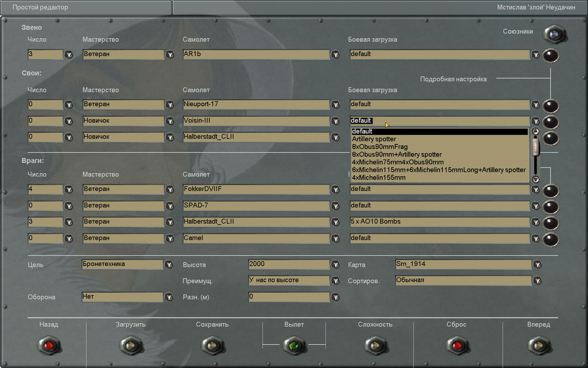This screenshot has height=368, width=588.
Task: Click the red Сброс reset button
Action: tap(457, 345)
